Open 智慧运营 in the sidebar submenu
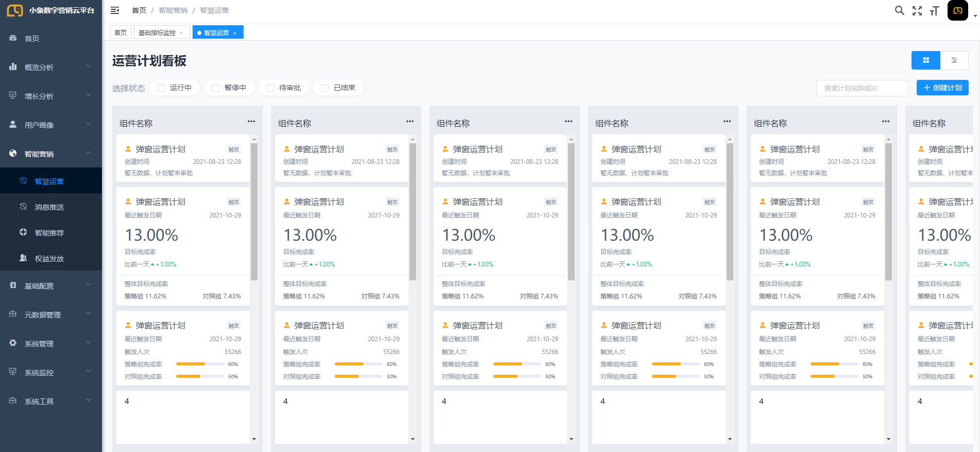The width and height of the screenshot is (980, 452). click(x=51, y=181)
